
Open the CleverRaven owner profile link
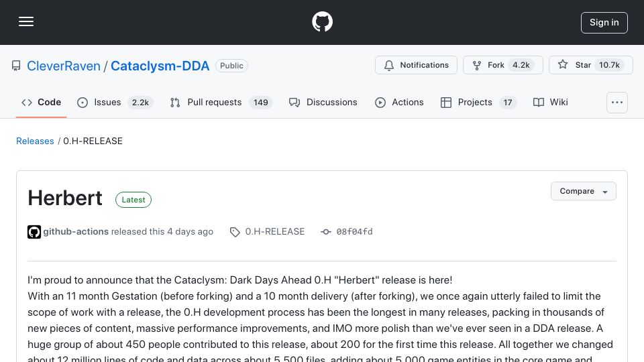[x=64, y=66]
